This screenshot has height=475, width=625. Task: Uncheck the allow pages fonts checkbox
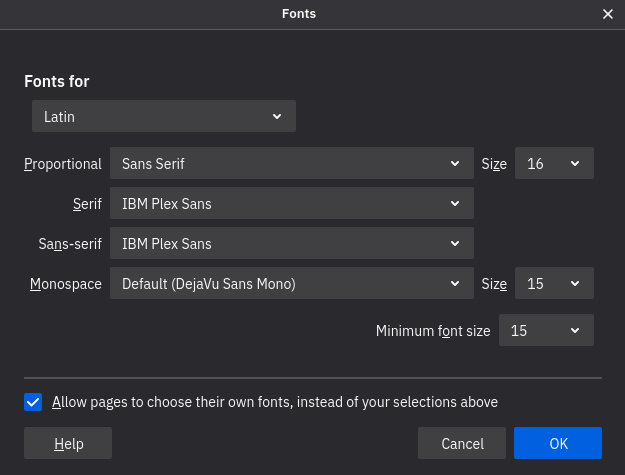[x=33, y=402]
